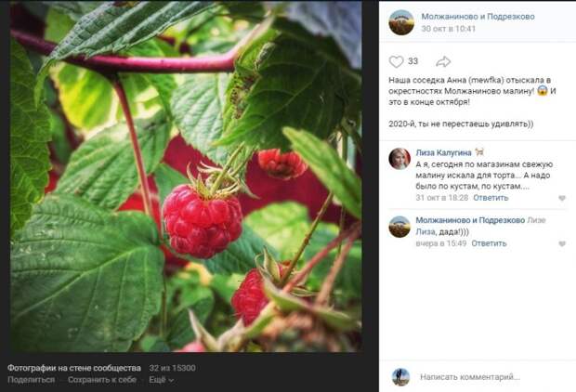Like the community reply comment heart
The image size is (576, 392).
point(562,244)
